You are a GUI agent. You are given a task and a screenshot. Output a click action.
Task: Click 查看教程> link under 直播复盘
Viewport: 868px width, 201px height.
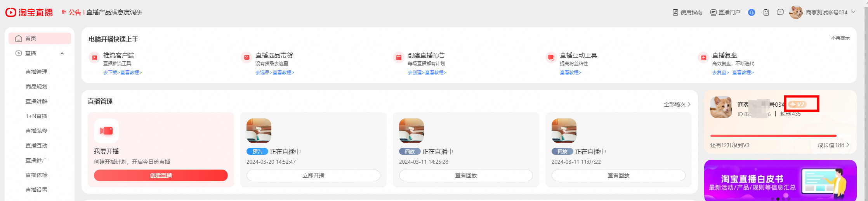pos(743,73)
